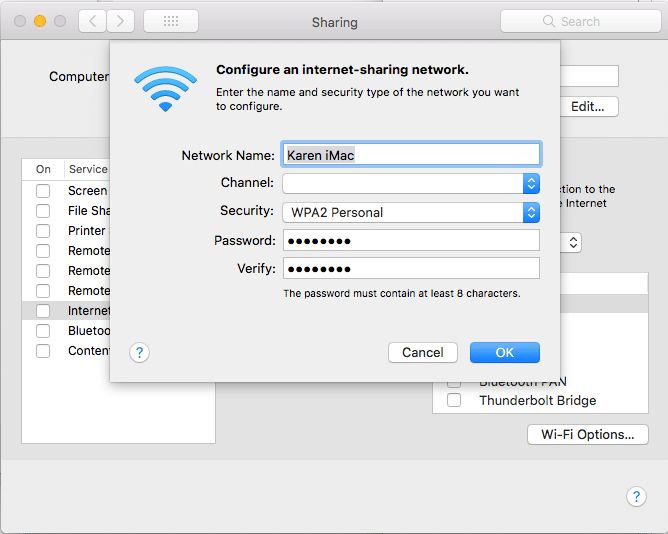Click the Thunderbolt Bridge label
668x534 pixels.
[x=538, y=400]
